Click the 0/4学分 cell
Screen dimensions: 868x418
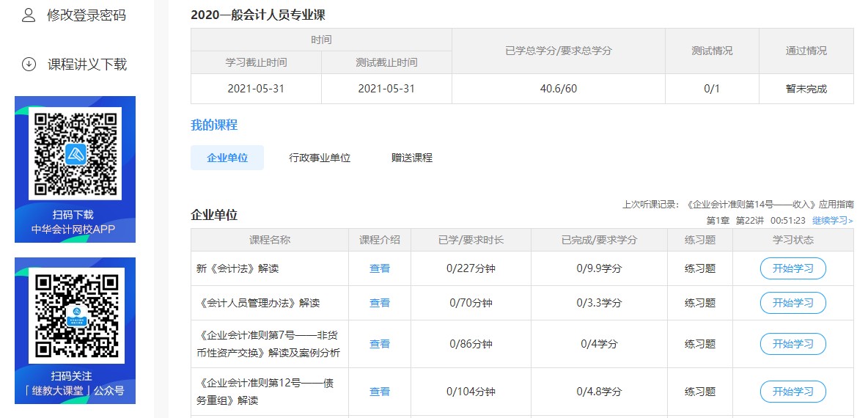599,344
